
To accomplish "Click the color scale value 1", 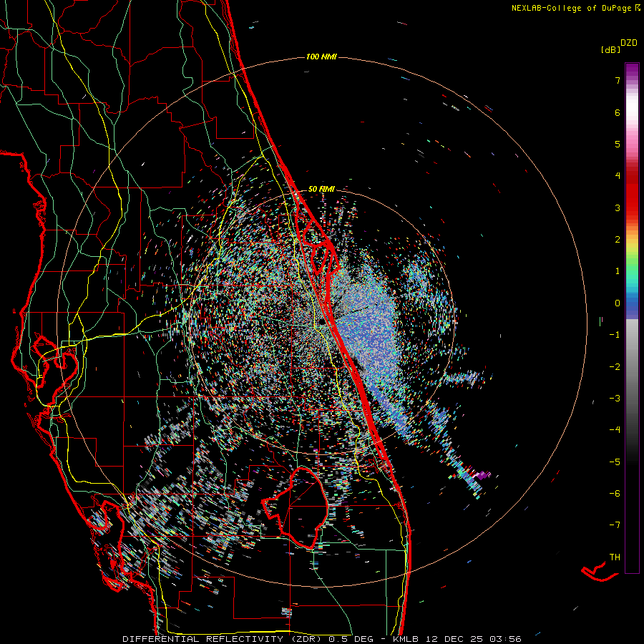I will [618, 271].
